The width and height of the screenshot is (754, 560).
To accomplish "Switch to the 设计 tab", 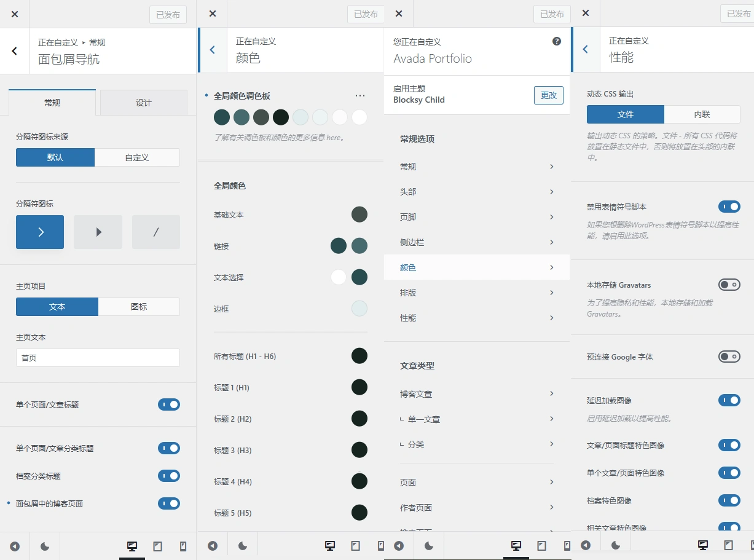I will (143, 103).
